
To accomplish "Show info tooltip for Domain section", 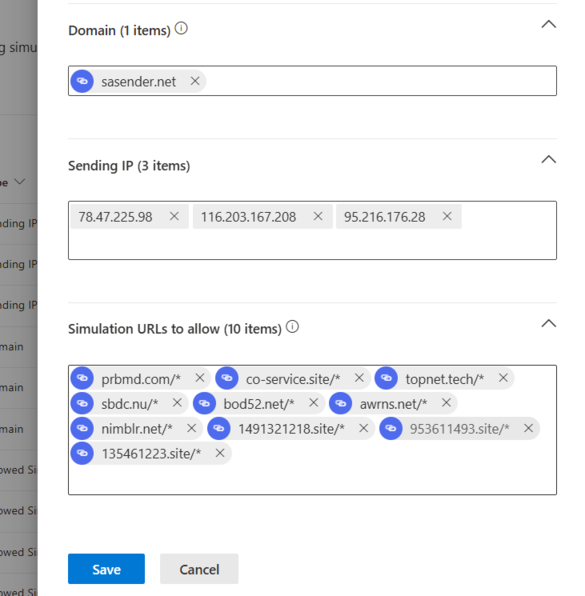I will [181, 29].
